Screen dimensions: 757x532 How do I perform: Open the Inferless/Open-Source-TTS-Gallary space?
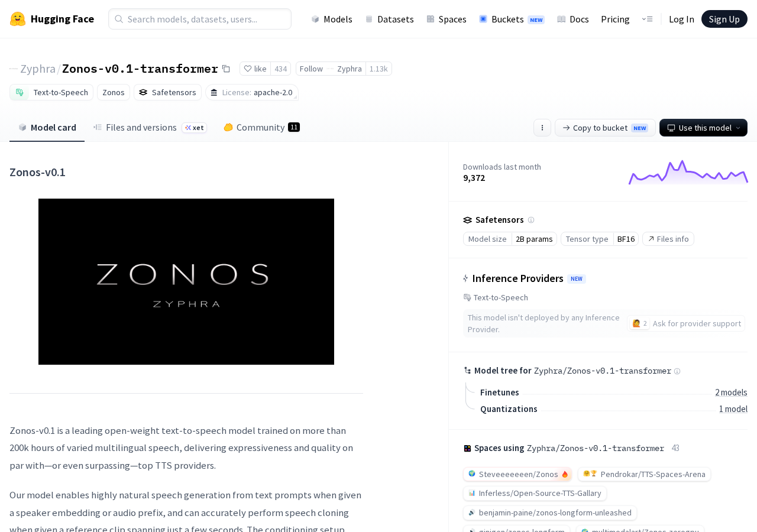[535, 493]
